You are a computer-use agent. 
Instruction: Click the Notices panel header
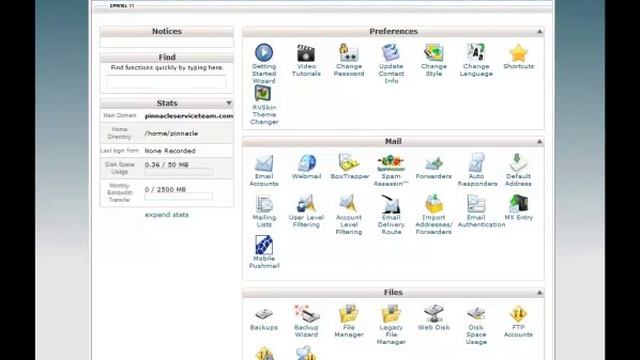(x=167, y=31)
